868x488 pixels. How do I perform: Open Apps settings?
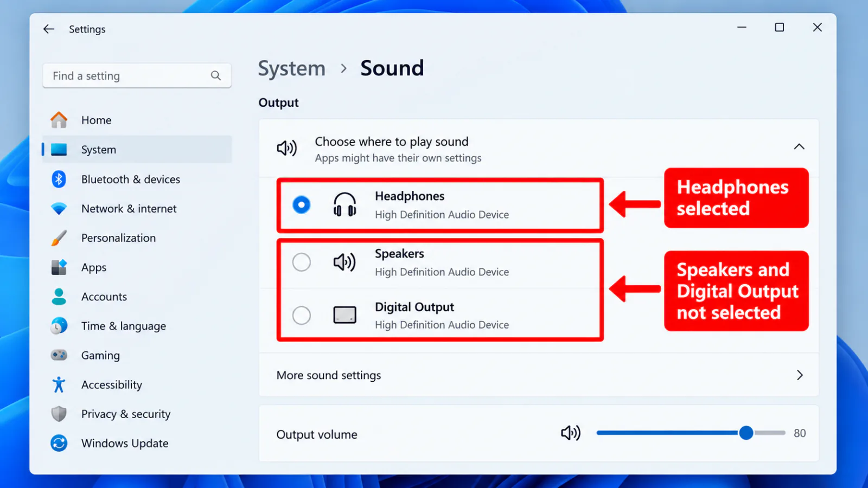click(x=137, y=267)
